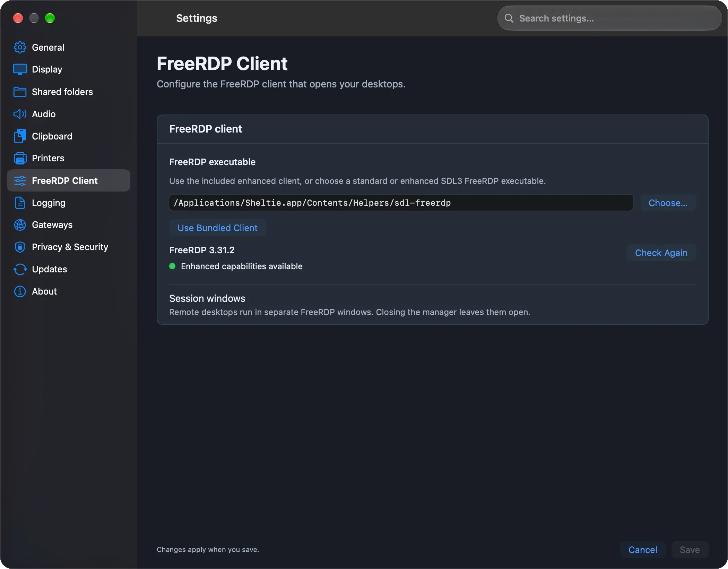Viewport: 728px width, 569px height.
Task: Click the Clipboard icon in sidebar
Action: [x=20, y=136]
